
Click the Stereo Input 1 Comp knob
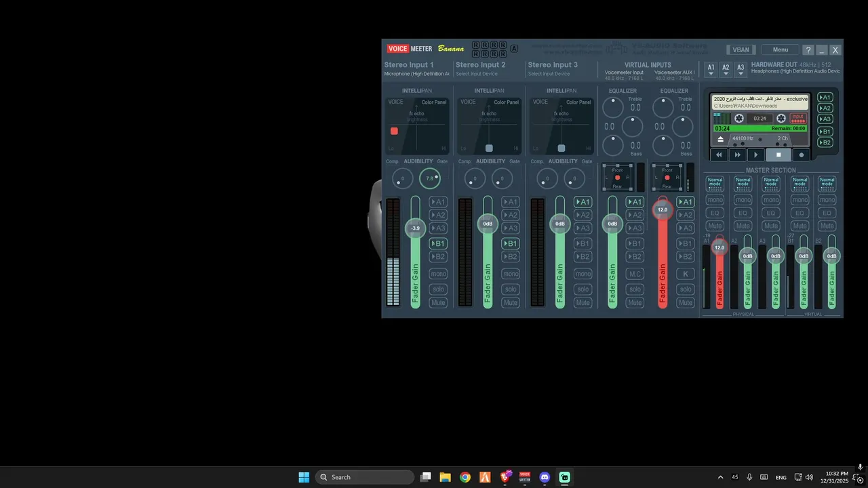click(x=403, y=179)
